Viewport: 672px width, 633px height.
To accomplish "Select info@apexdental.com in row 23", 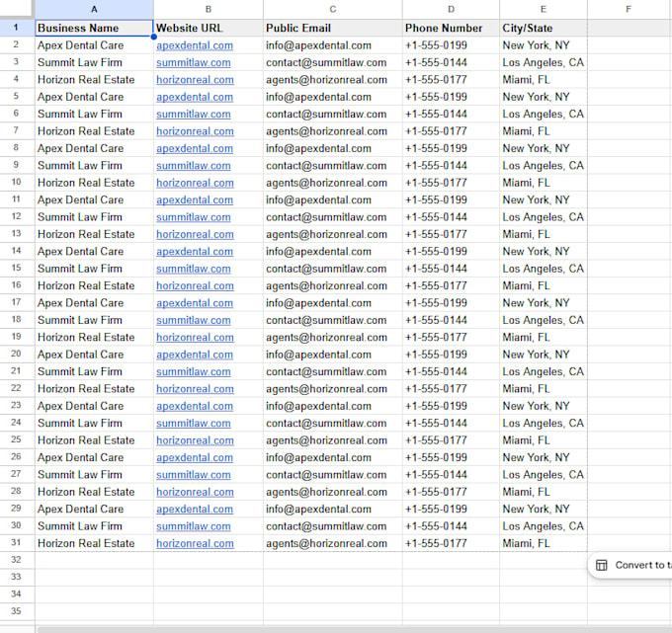I will click(x=333, y=406).
